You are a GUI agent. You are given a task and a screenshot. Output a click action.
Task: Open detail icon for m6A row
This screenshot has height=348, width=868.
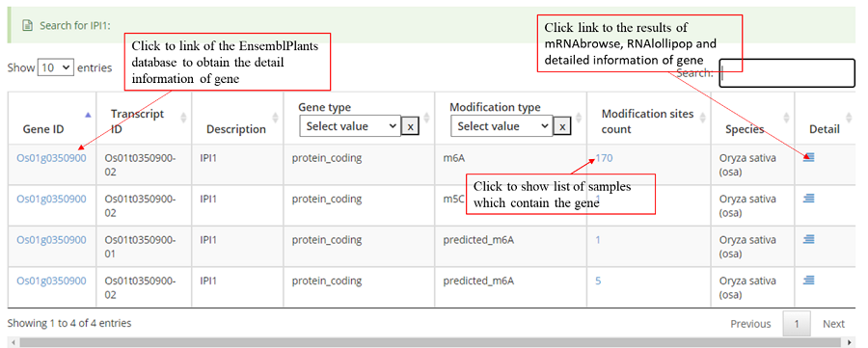click(x=809, y=158)
